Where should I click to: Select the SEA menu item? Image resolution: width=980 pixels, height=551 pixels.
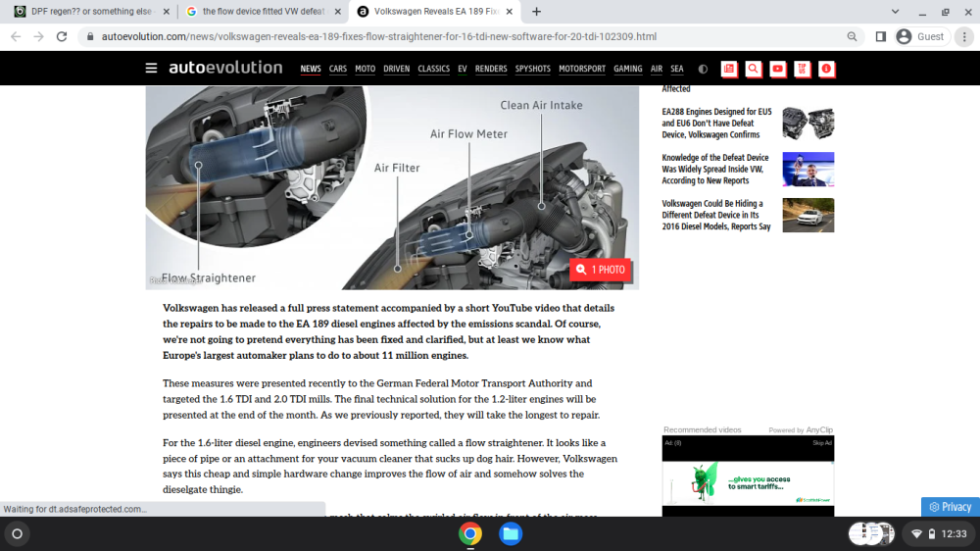click(x=677, y=69)
